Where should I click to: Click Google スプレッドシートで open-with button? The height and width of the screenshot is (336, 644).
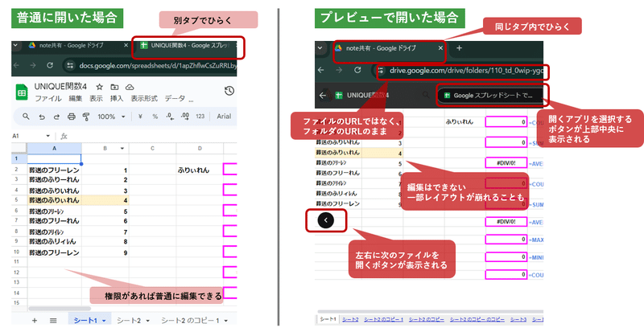pyautogui.click(x=490, y=95)
